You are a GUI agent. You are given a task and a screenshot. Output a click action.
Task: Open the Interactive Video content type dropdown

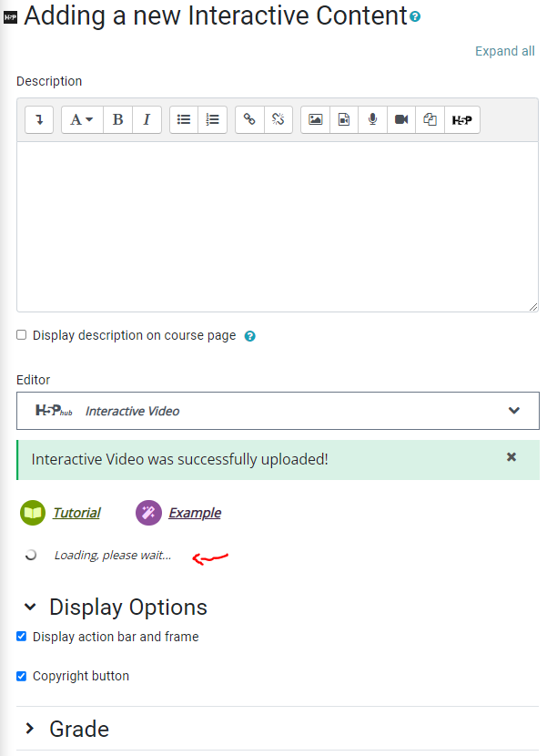point(278,411)
